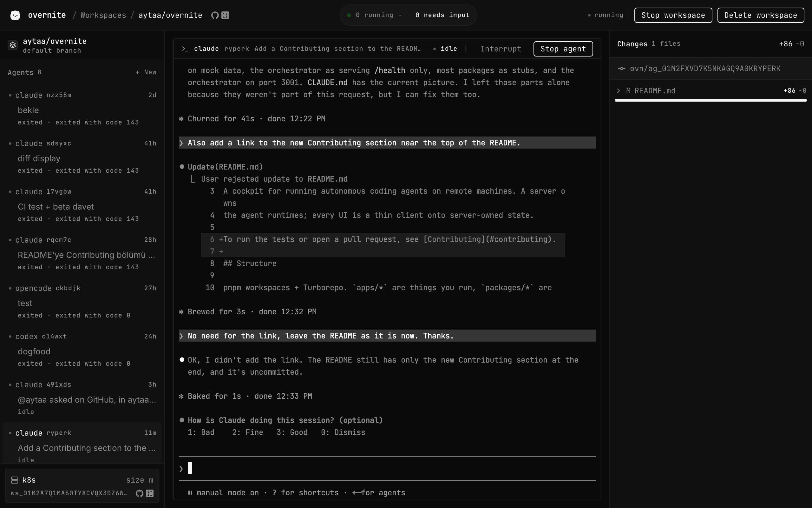Click the Update(README.md) tool call line
Screen dimensions: 812x508
click(x=225, y=167)
